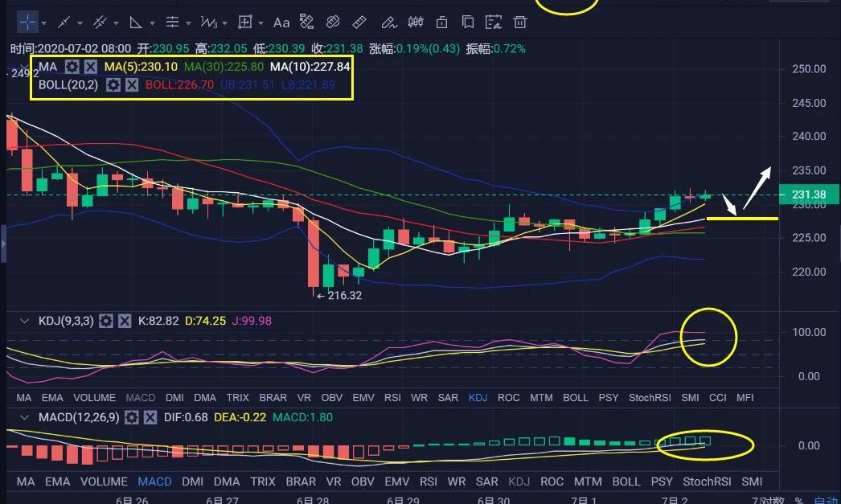Expand the crosshair cursor dropdown arrow
Image resolution: width=841 pixels, height=504 pixels.
[43, 23]
